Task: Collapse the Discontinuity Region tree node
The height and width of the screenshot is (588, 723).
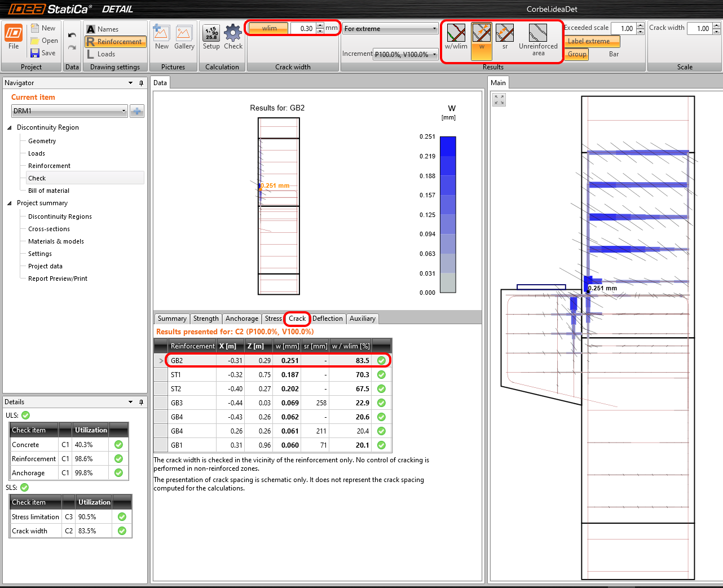Action: [10, 127]
